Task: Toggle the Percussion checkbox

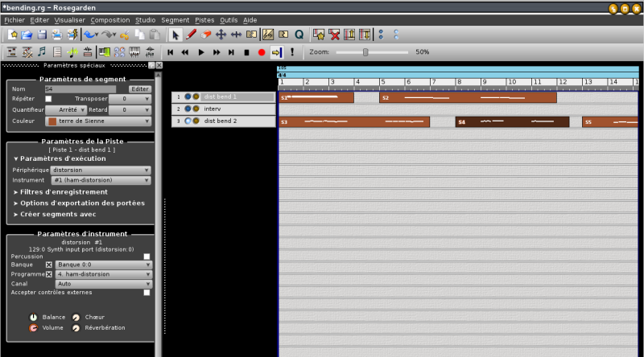Action: tap(147, 256)
